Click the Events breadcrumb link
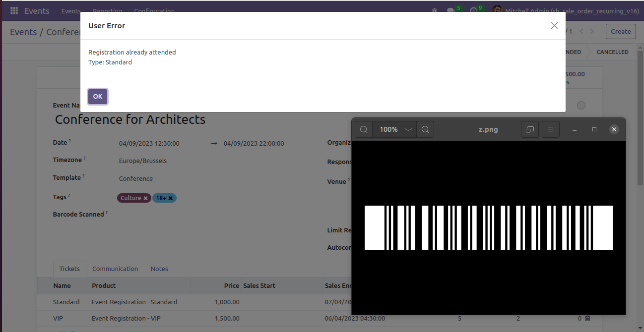This screenshot has width=644, height=332. [23, 32]
